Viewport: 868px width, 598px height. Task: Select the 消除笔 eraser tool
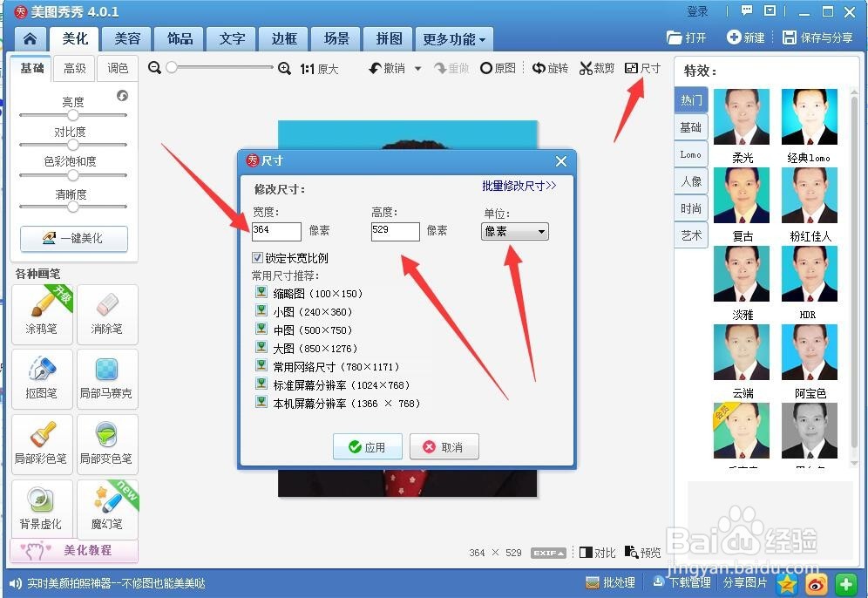107,315
